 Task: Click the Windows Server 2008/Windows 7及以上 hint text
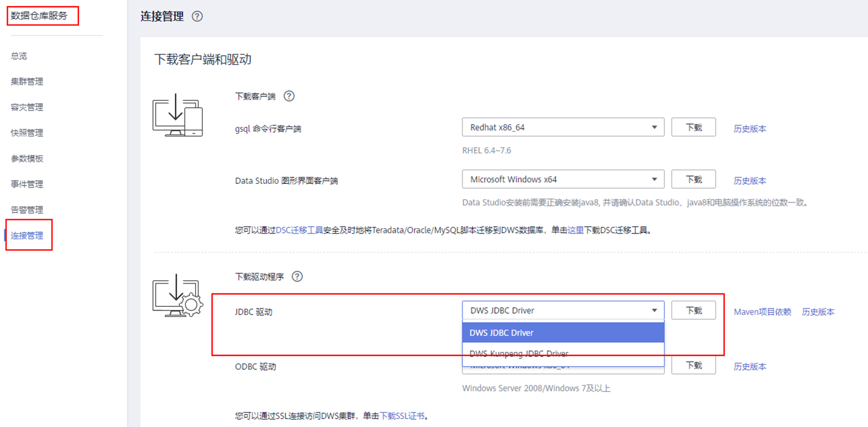pyautogui.click(x=536, y=388)
